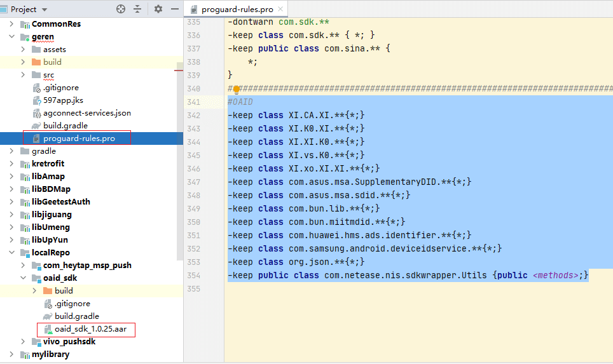The width and height of the screenshot is (613, 364).
Task: Click the yellow intention bulb on line 340
Action: click(x=237, y=90)
